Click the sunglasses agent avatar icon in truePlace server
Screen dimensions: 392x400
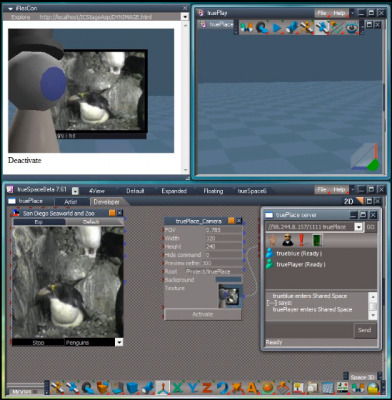click(287, 240)
